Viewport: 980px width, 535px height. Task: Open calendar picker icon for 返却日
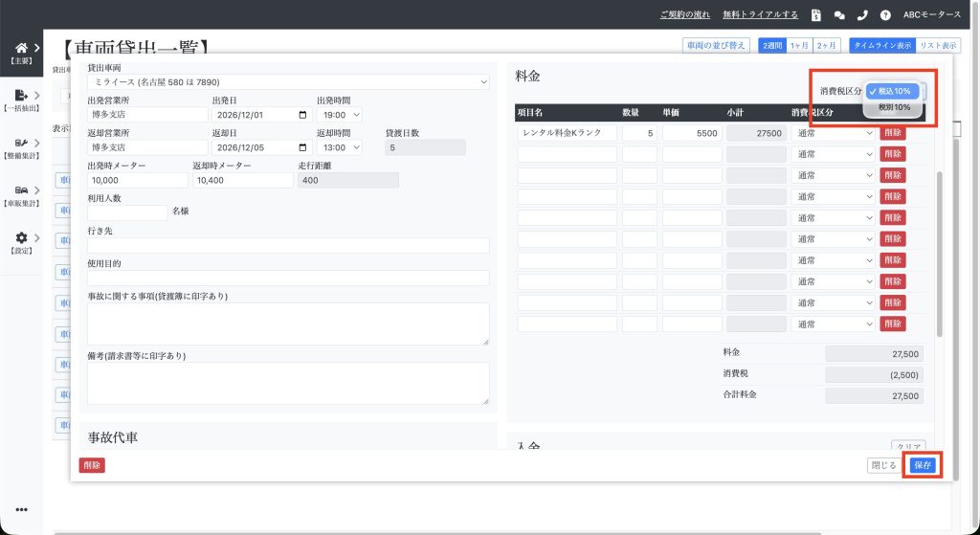(x=303, y=147)
